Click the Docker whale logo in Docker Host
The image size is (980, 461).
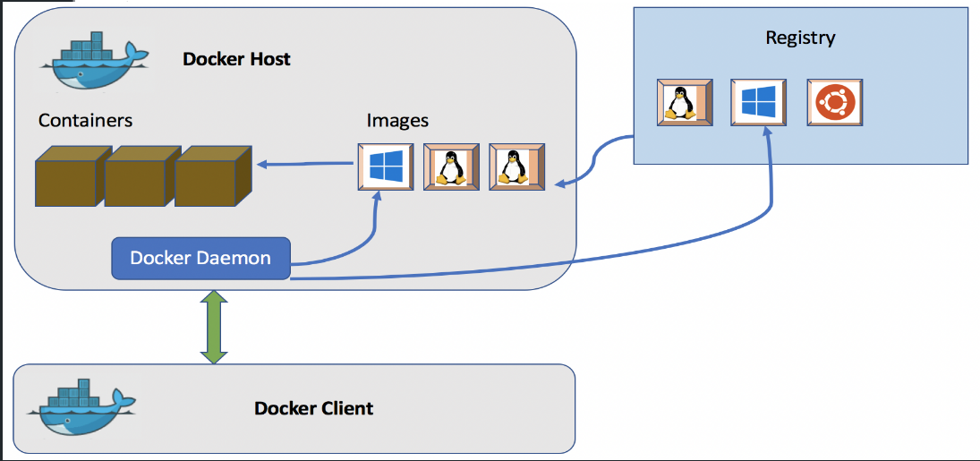(94, 61)
